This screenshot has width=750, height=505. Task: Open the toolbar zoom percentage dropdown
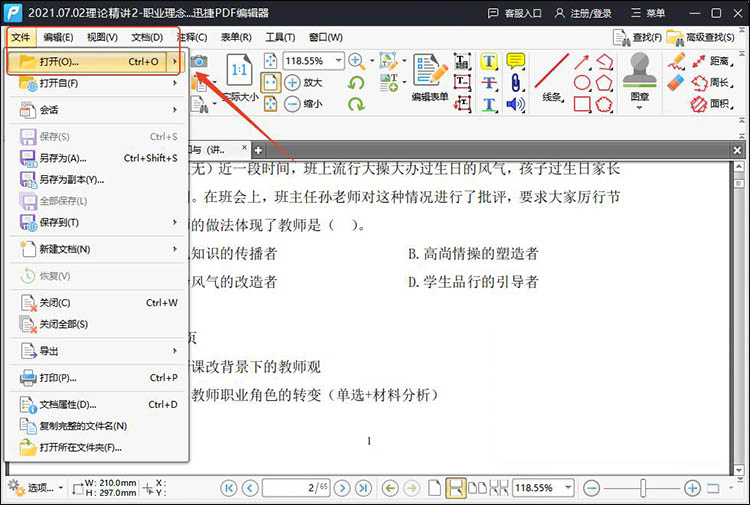(339, 61)
